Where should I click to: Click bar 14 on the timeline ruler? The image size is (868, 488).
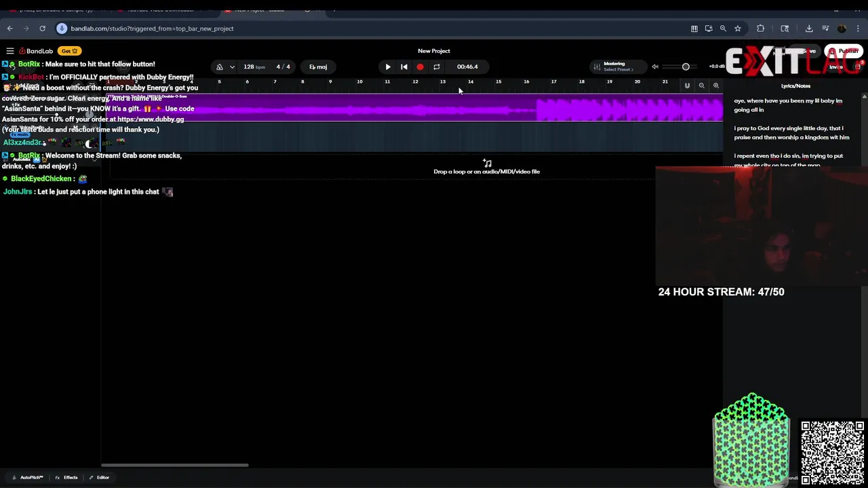471,82
